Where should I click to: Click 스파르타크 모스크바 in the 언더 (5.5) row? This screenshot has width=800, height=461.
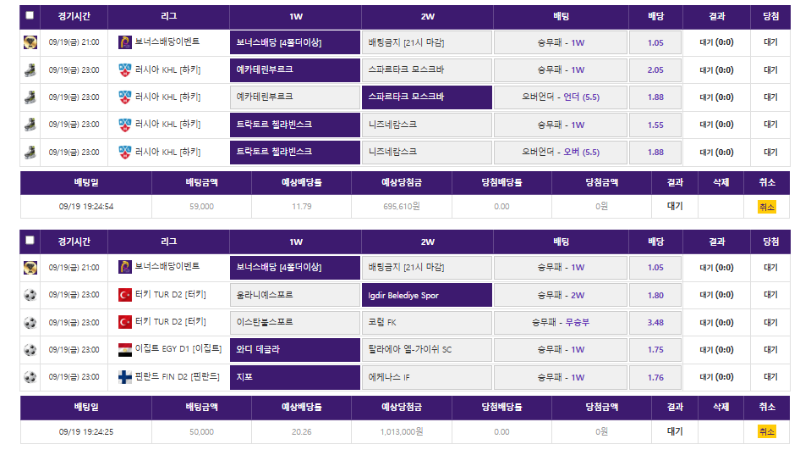point(427,97)
